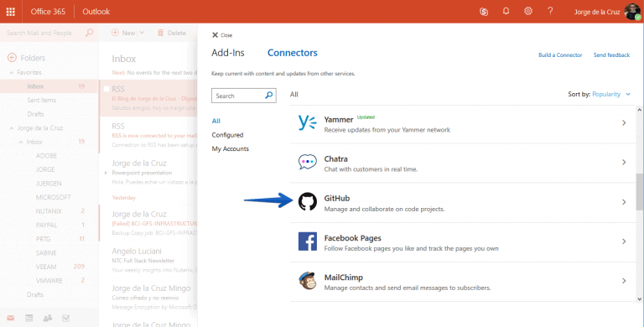Open notifications bell icon
Screen dimensions: 644x327
[506, 11]
